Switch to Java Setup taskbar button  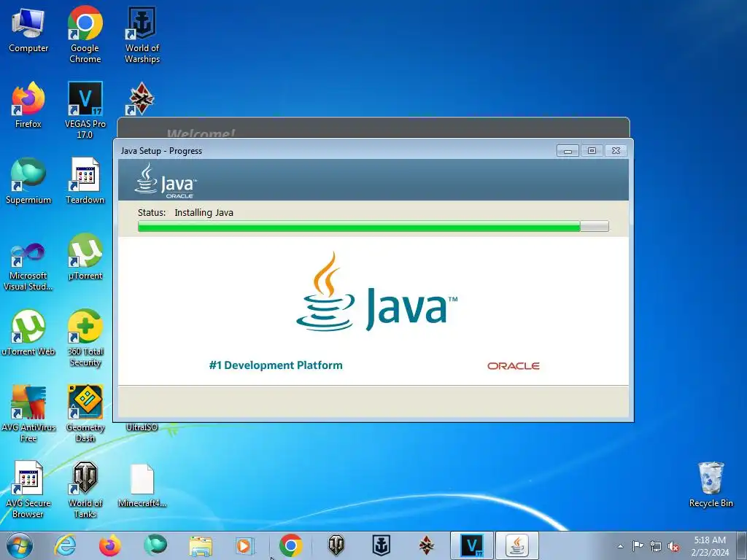click(x=517, y=545)
